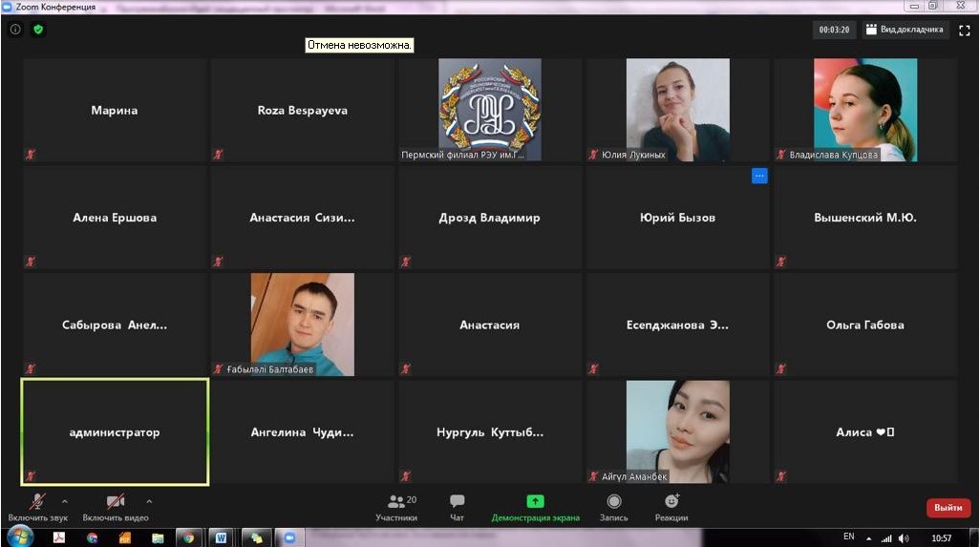
Task: Click the green encryption shield icon
Action: click(38, 30)
